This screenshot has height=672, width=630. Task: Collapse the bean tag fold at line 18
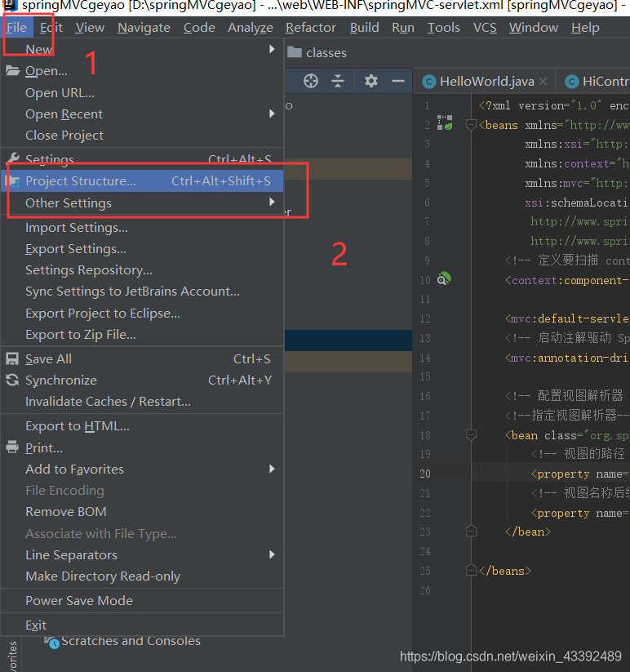click(x=471, y=435)
